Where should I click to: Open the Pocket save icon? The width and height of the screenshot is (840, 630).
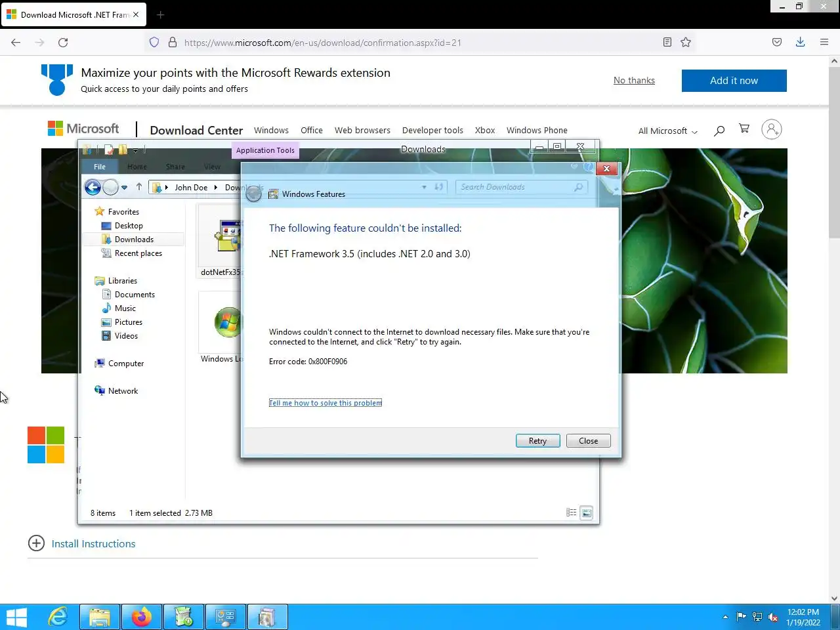click(x=777, y=43)
